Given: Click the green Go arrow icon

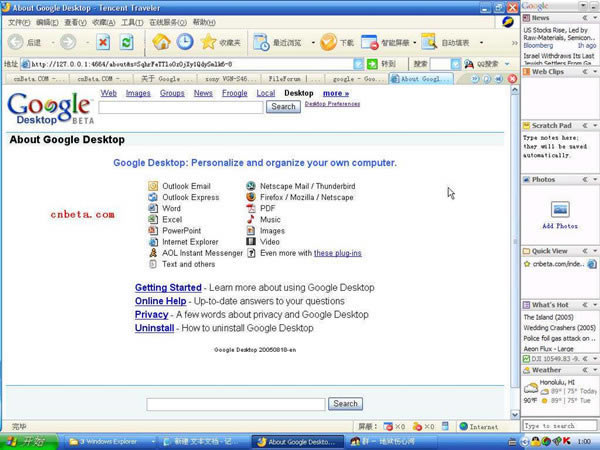Looking at the screenshot, I should click(372, 64).
